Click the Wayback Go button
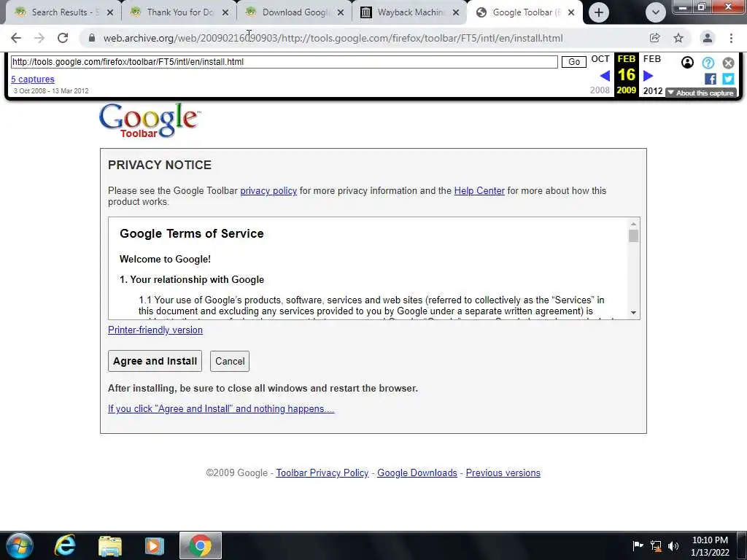Image resolution: width=747 pixels, height=560 pixels. click(x=574, y=62)
